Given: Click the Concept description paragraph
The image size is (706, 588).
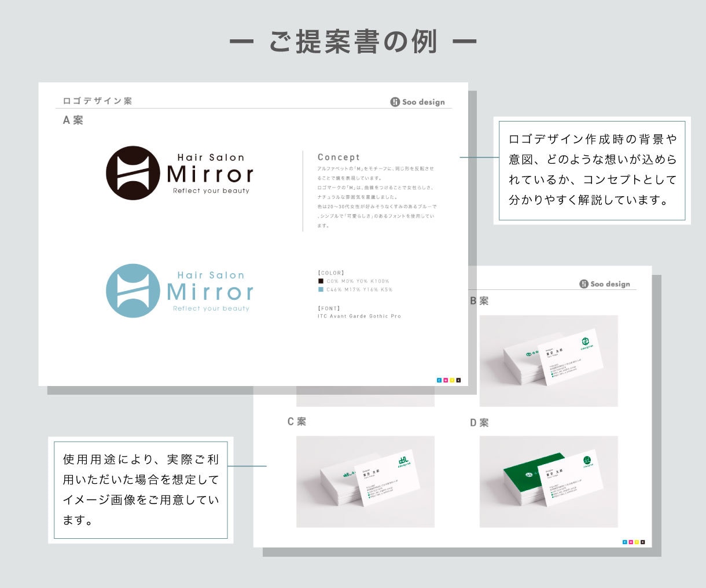Looking at the screenshot, I should [376, 197].
